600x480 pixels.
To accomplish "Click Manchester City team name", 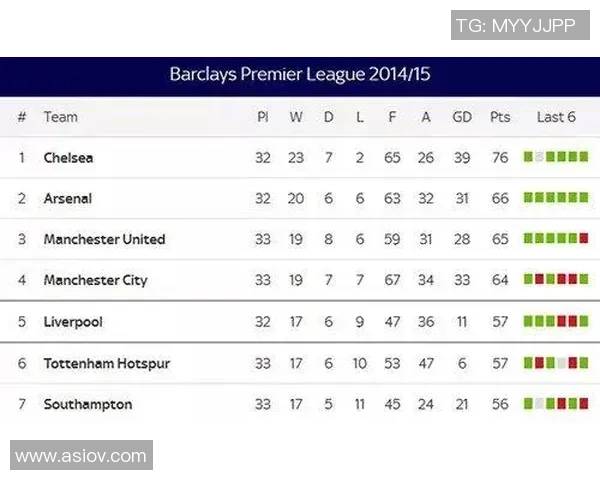I will coord(95,281).
